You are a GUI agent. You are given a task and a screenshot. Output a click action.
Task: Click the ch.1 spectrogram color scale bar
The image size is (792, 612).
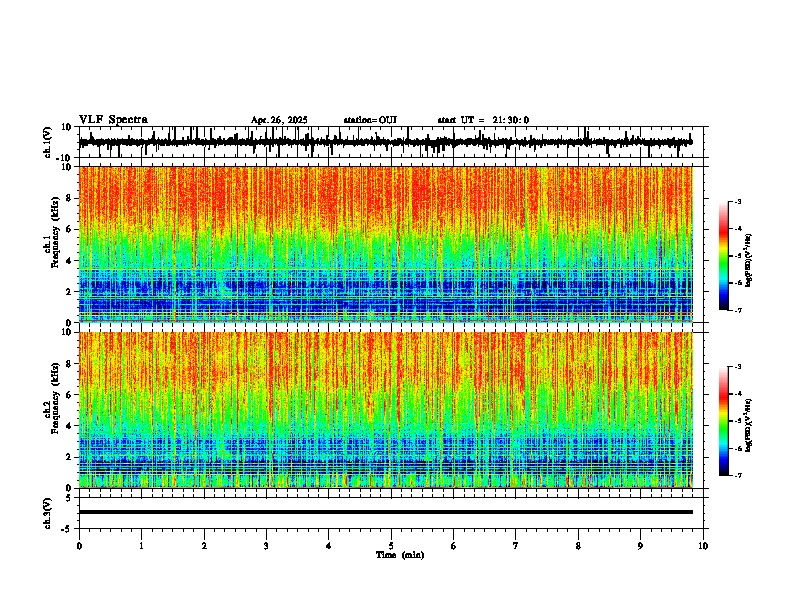coord(723,256)
